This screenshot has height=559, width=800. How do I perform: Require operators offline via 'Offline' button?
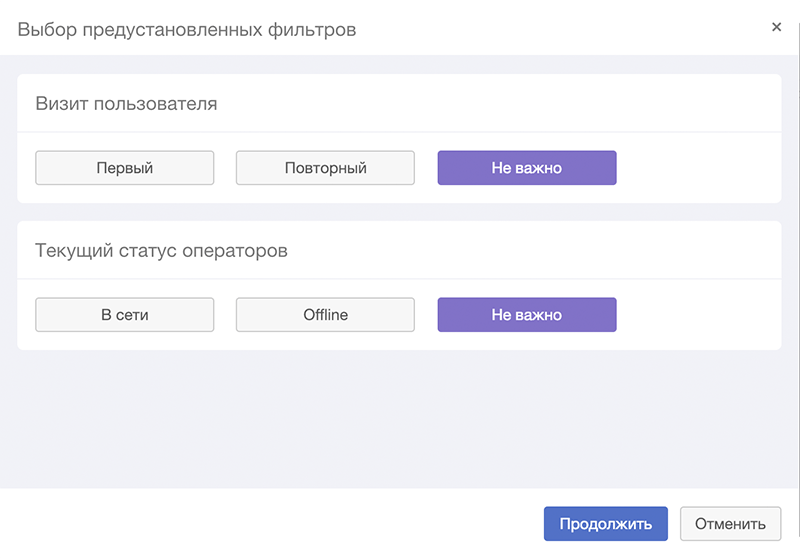point(325,315)
